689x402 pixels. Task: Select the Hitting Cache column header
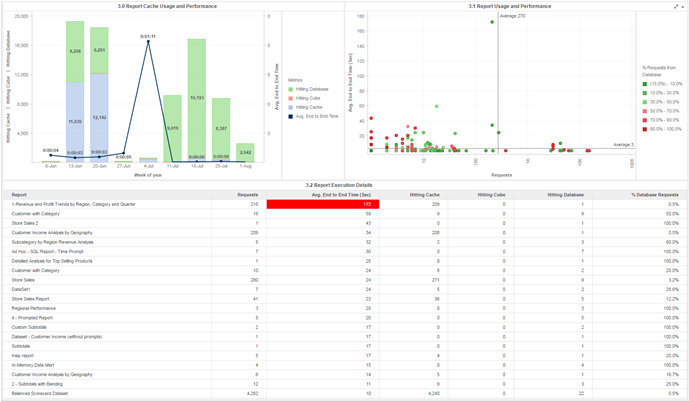425,194
